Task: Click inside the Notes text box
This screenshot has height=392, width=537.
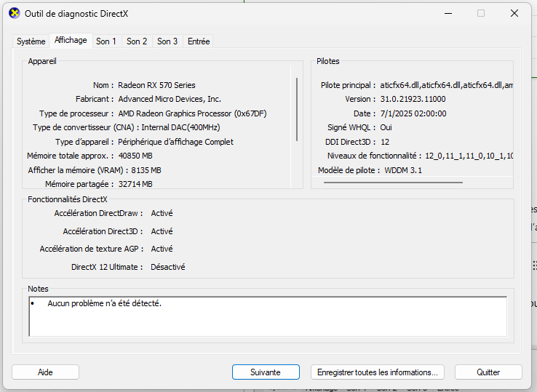Action: 268,316
